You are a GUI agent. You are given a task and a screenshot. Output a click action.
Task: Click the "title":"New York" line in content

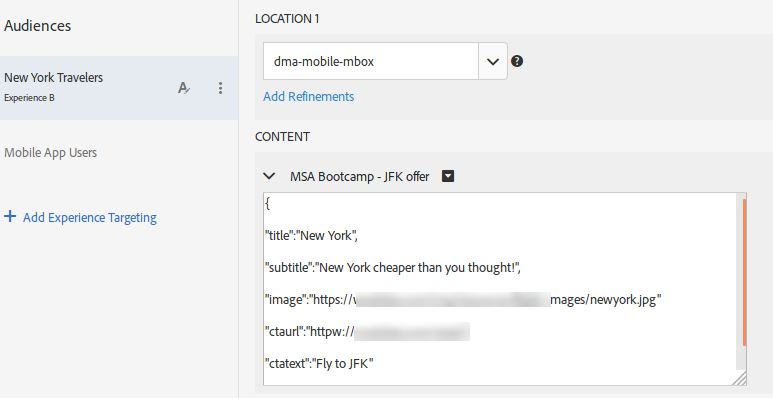click(311, 236)
